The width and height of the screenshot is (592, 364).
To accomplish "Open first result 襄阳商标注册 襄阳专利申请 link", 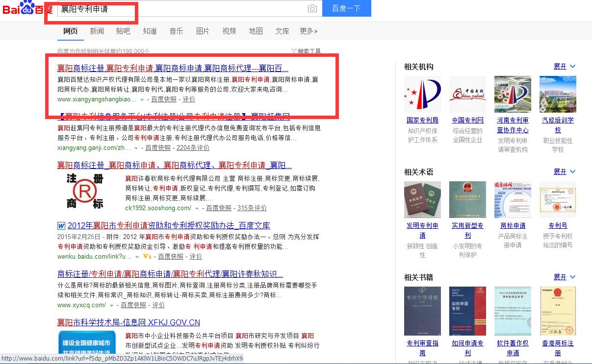I will click(173, 68).
